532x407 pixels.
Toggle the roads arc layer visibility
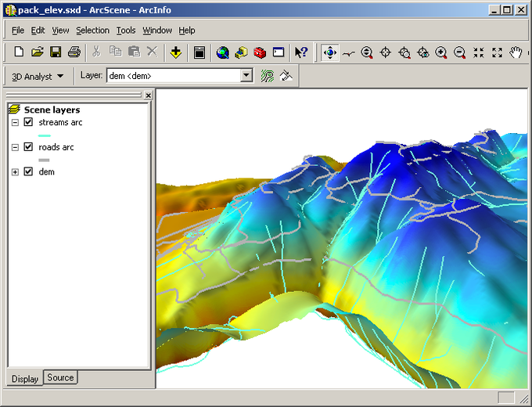pos(28,147)
